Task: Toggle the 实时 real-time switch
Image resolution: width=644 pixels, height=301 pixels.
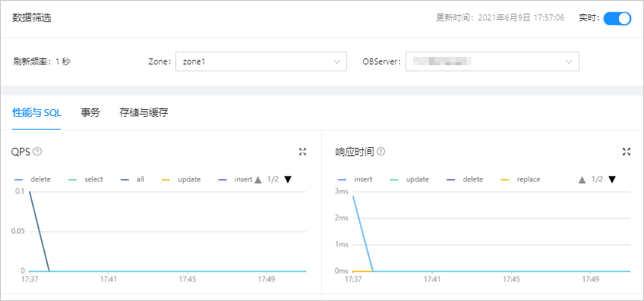Action: (x=617, y=19)
